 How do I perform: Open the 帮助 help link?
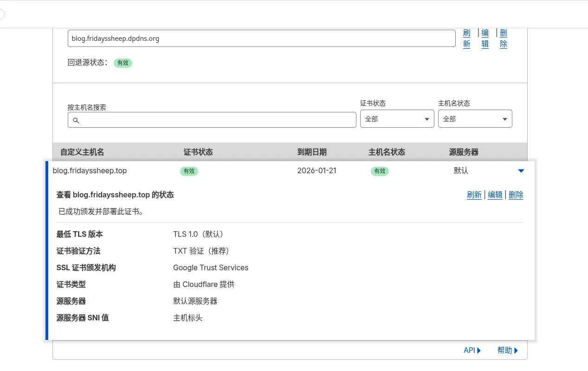pos(504,350)
